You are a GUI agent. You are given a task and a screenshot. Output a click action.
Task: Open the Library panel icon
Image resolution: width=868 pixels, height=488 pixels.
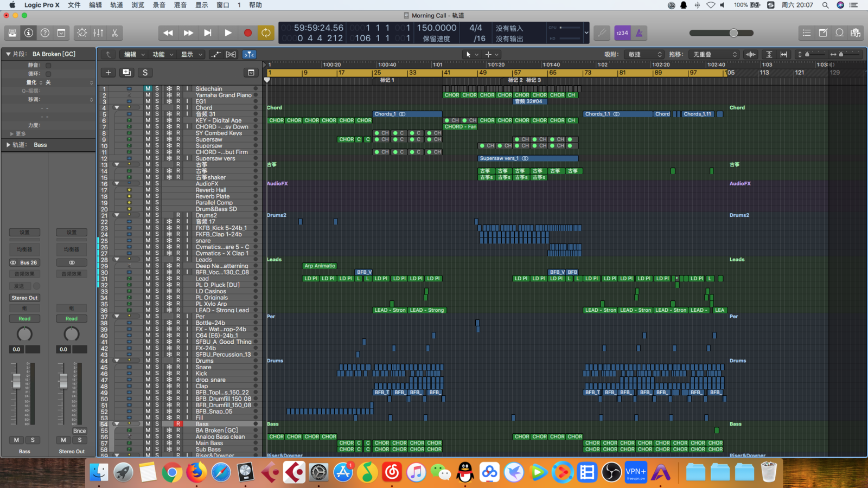(x=12, y=33)
